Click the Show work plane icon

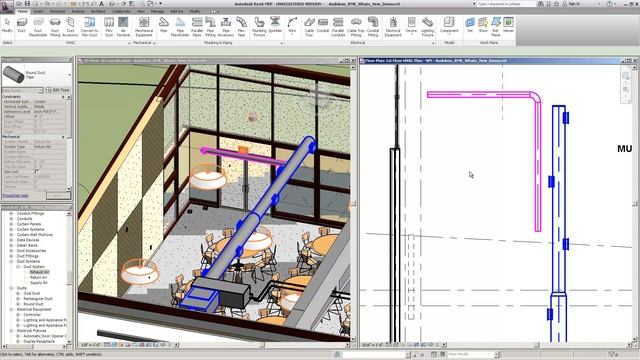click(483, 25)
